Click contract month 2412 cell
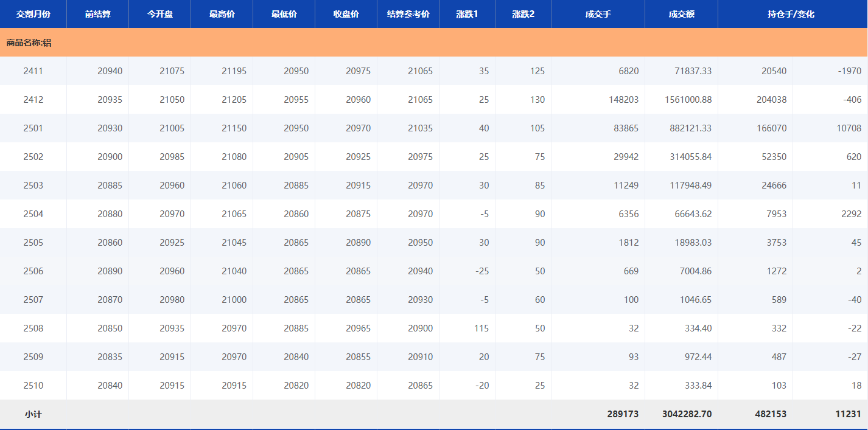The height and width of the screenshot is (430, 868). point(33,100)
